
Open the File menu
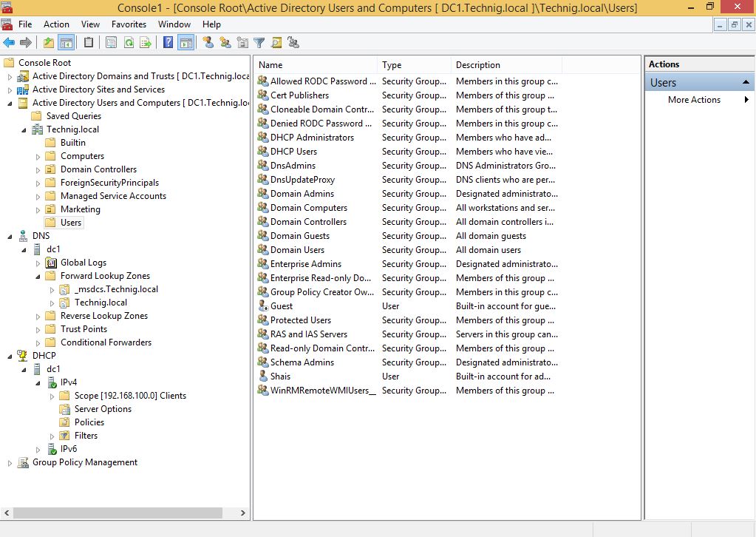(25, 24)
